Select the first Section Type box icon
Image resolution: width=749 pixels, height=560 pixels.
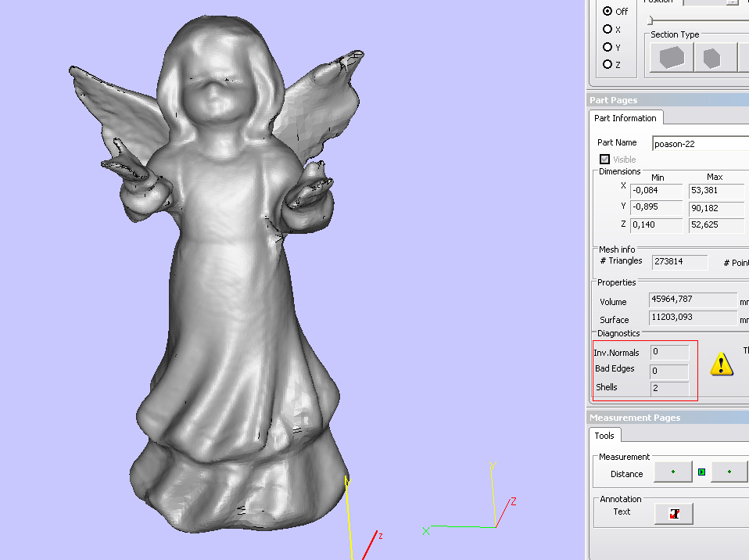(x=672, y=58)
